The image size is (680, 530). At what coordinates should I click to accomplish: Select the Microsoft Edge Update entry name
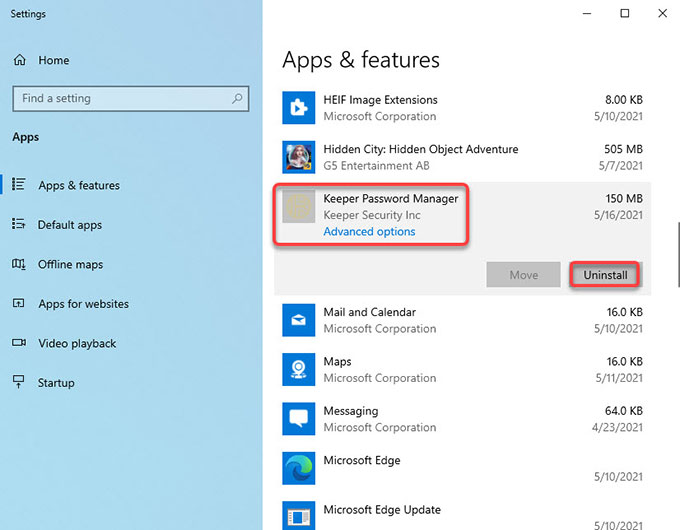[x=382, y=510]
